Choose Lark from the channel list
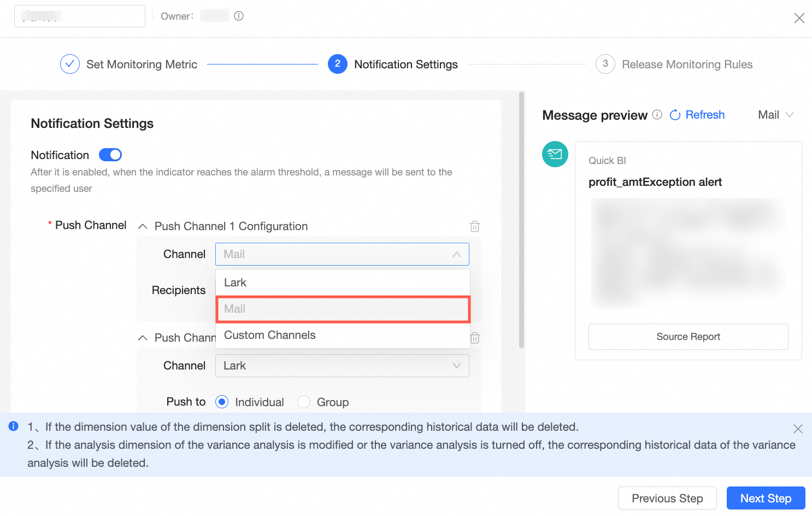 pos(343,283)
